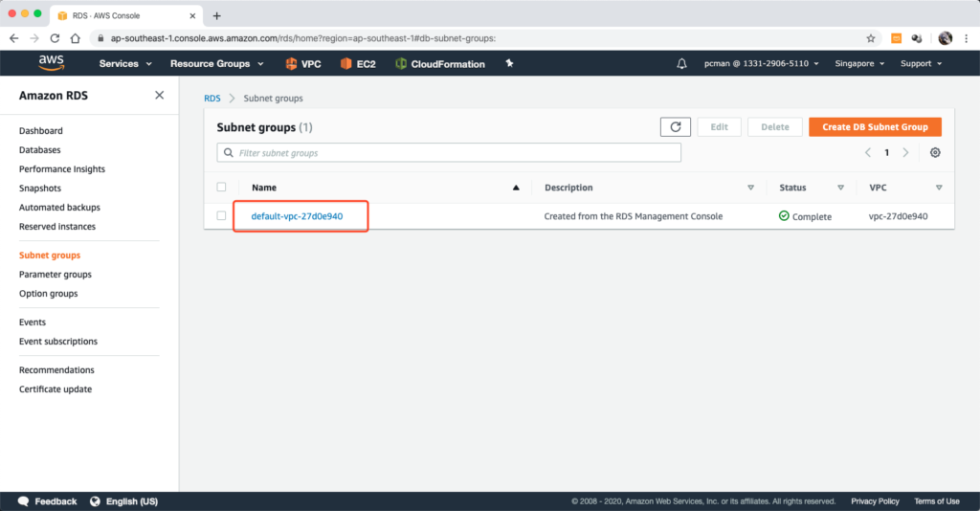Close the Amazon RDS sidebar panel

(159, 95)
